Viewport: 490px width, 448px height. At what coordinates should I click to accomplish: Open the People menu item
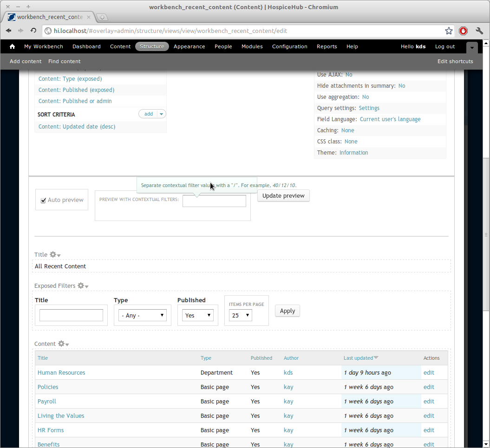click(x=223, y=46)
